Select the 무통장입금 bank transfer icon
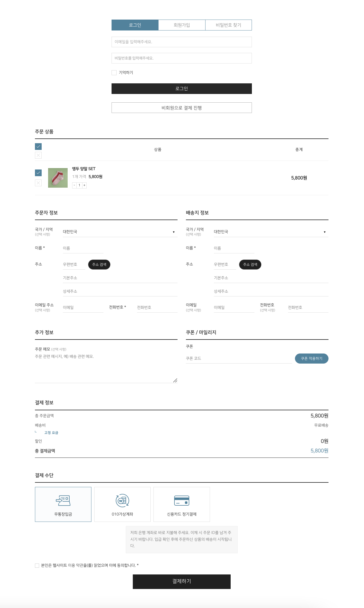This screenshot has height=608, width=364. (63, 501)
